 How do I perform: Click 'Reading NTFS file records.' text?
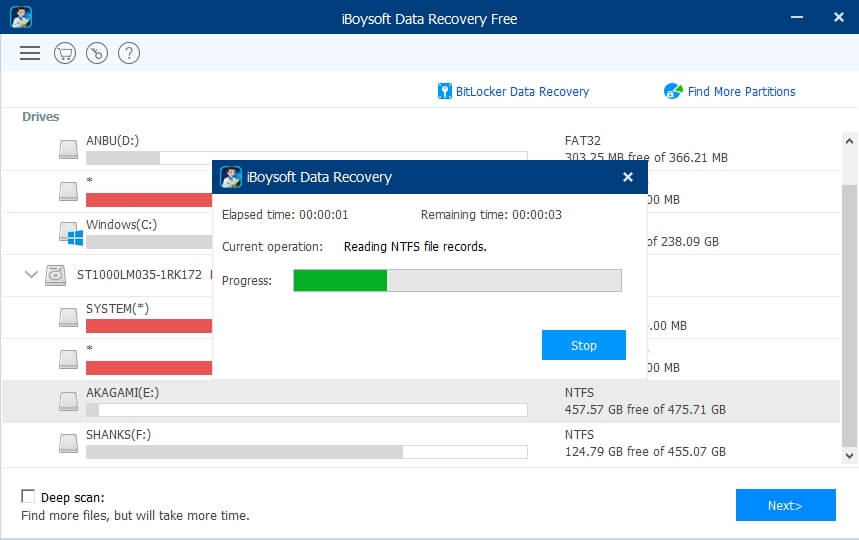[x=415, y=246]
